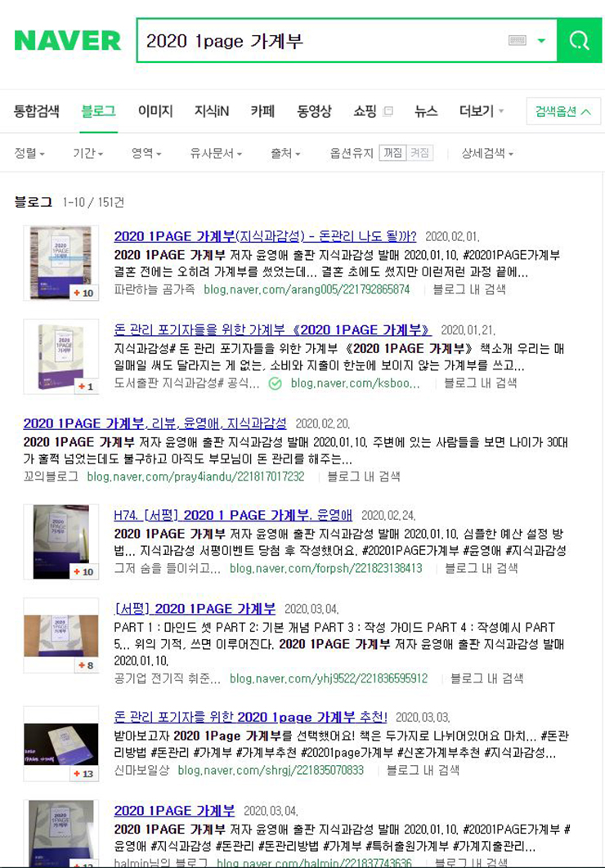Click the NAVER logo

point(68,41)
